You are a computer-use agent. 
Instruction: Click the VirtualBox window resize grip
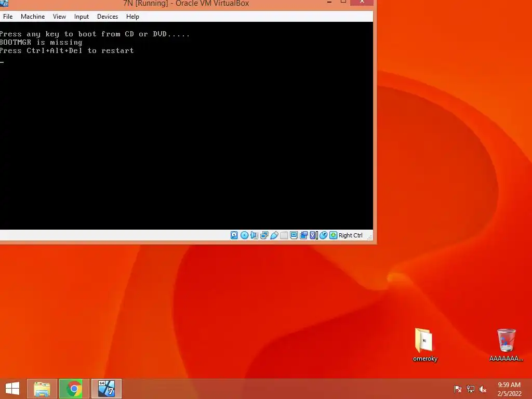point(370,237)
